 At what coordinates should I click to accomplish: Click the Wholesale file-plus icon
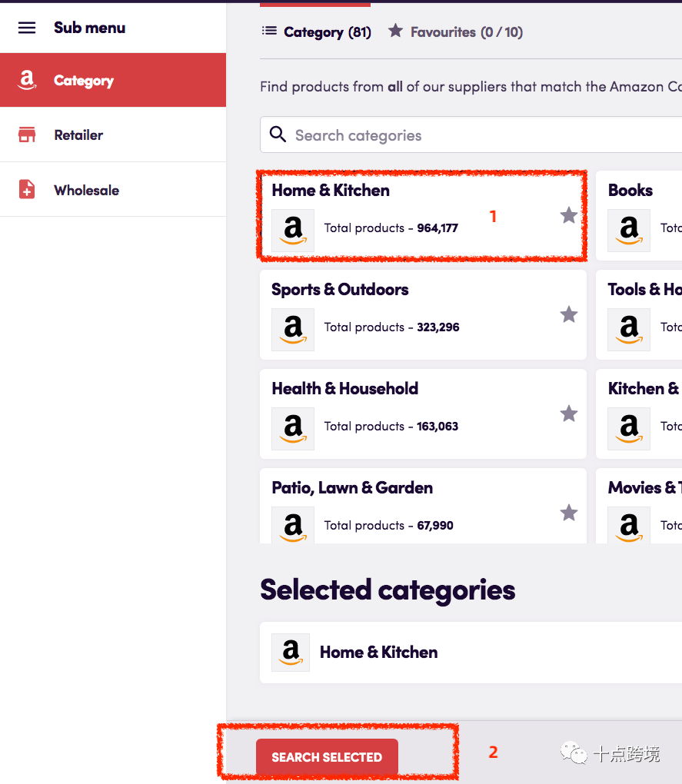pos(27,190)
